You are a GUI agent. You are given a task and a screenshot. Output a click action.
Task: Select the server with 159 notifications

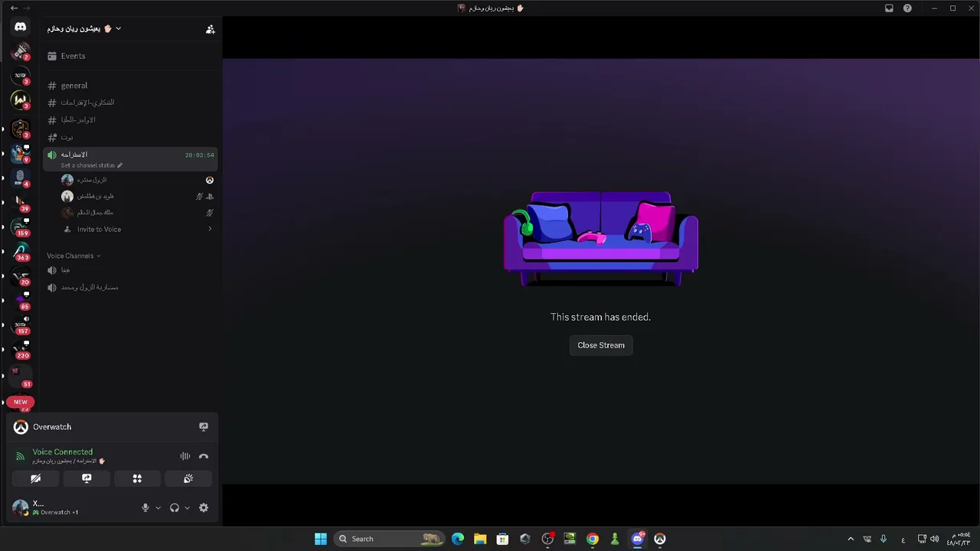click(x=21, y=227)
